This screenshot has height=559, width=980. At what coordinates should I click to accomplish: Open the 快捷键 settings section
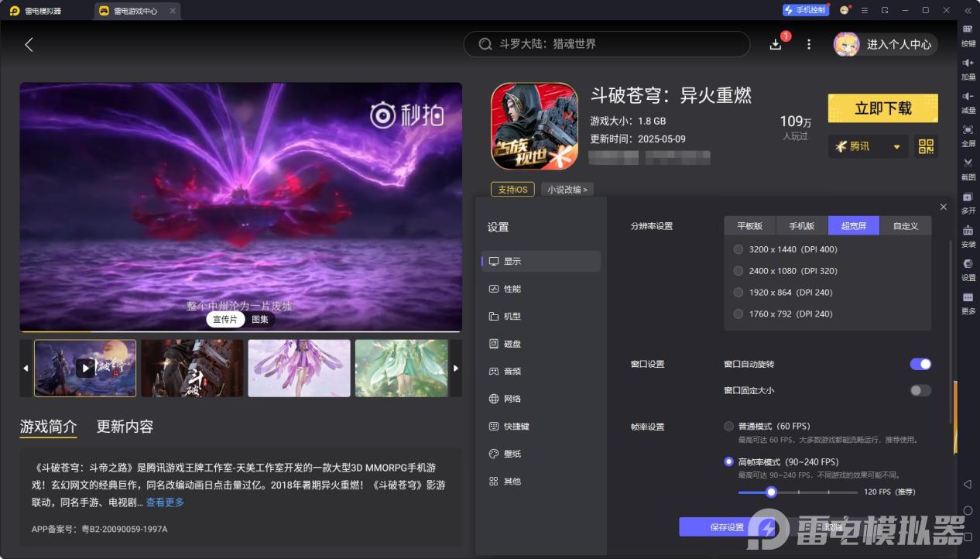tap(541, 427)
